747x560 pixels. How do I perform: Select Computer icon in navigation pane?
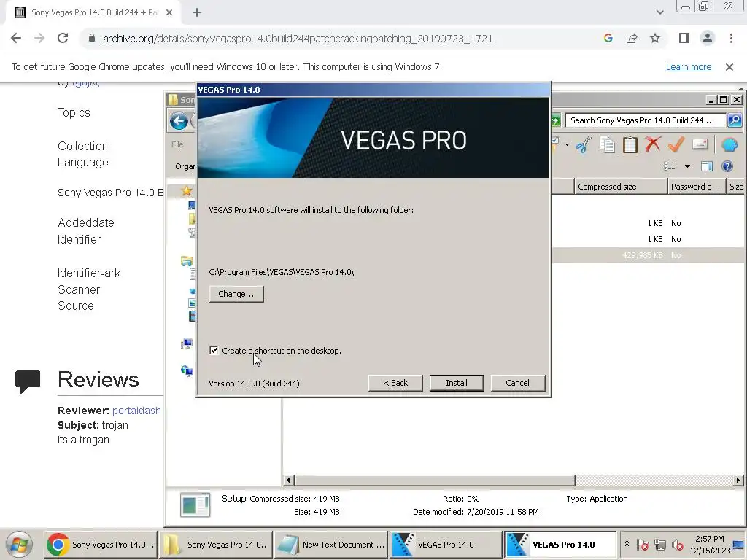pos(187,343)
